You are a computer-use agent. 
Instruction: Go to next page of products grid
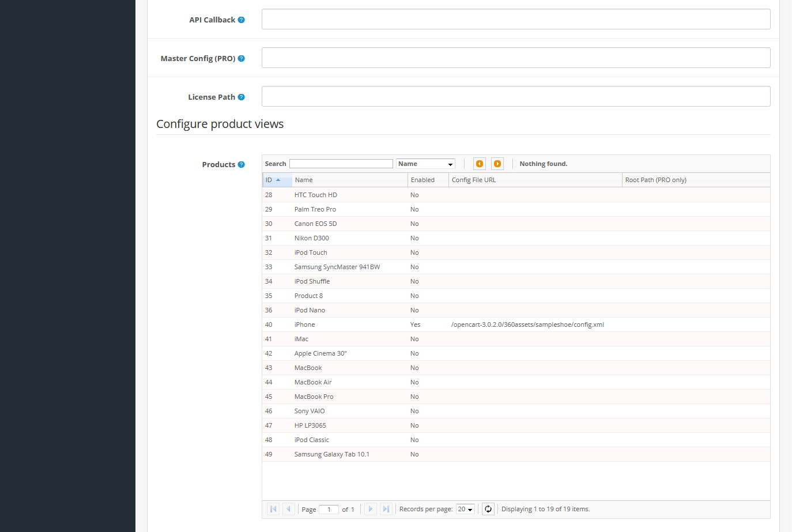371,509
